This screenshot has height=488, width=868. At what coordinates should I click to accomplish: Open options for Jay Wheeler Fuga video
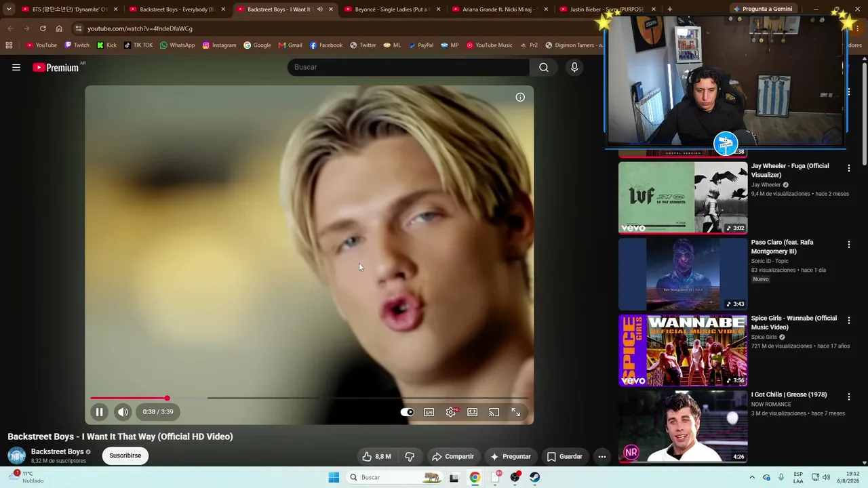[x=848, y=168]
